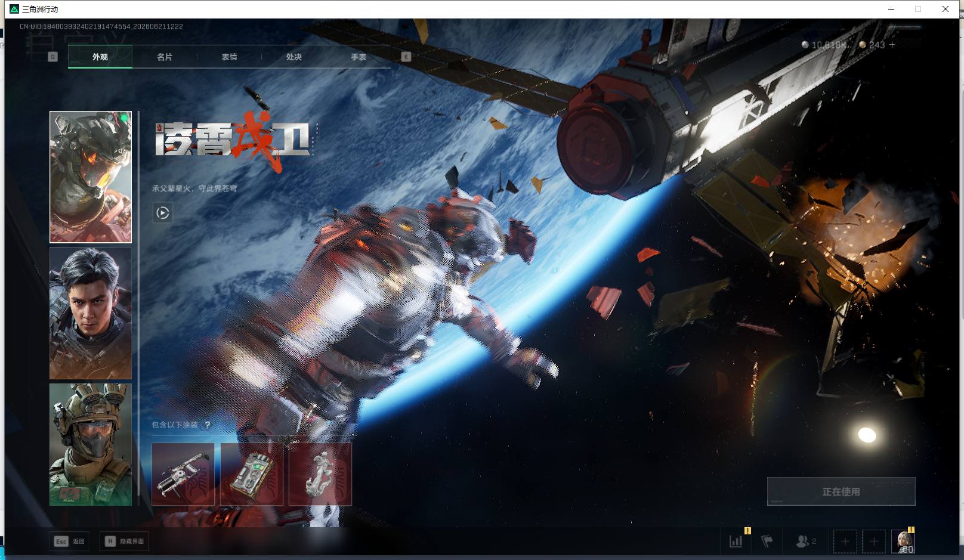Open the 表情 tab
This screenshot has width=964, height=560.
tap(229, 57)
